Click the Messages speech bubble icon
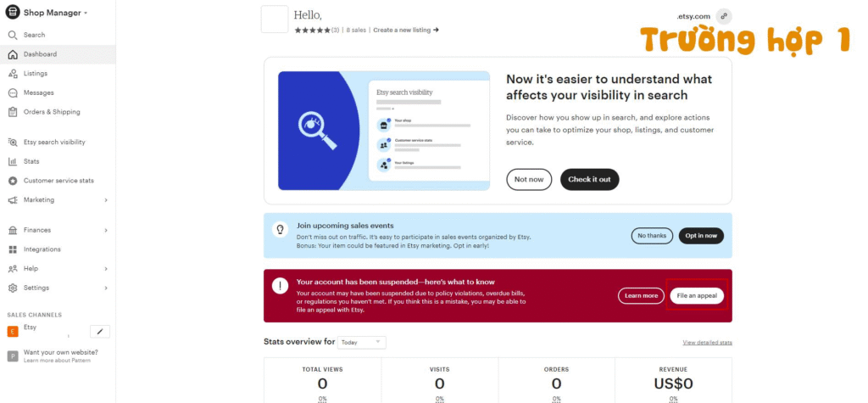868x403 pixels. click(x=13, y=92)
